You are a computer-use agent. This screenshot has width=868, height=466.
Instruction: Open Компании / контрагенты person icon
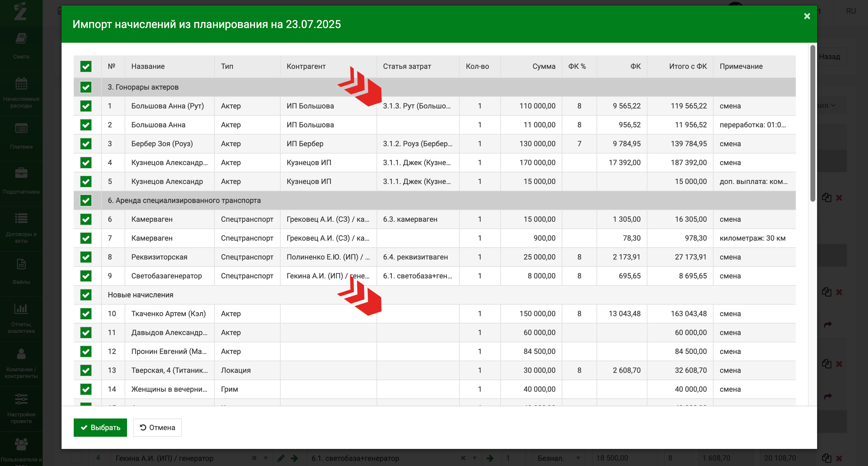(21, 354)
